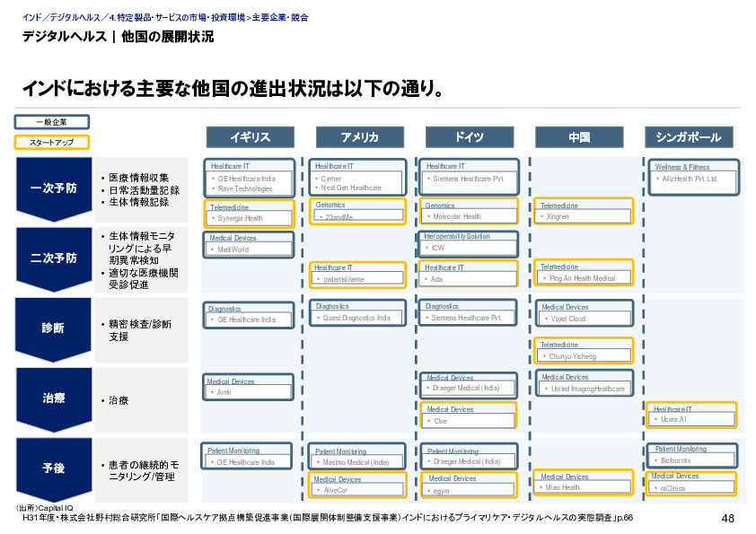Click the 二次予防 stage arrow
Screen dimensions: 756x534
[54, 258]
